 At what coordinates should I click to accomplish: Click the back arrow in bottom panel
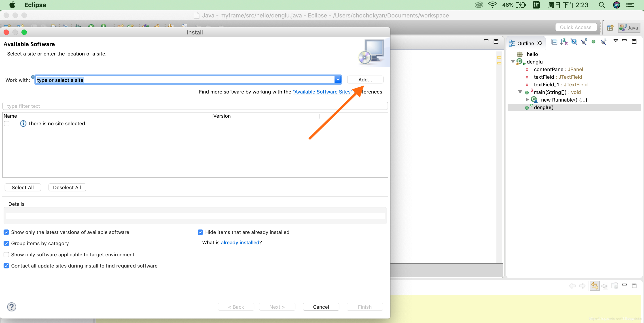tap(572, 286)
